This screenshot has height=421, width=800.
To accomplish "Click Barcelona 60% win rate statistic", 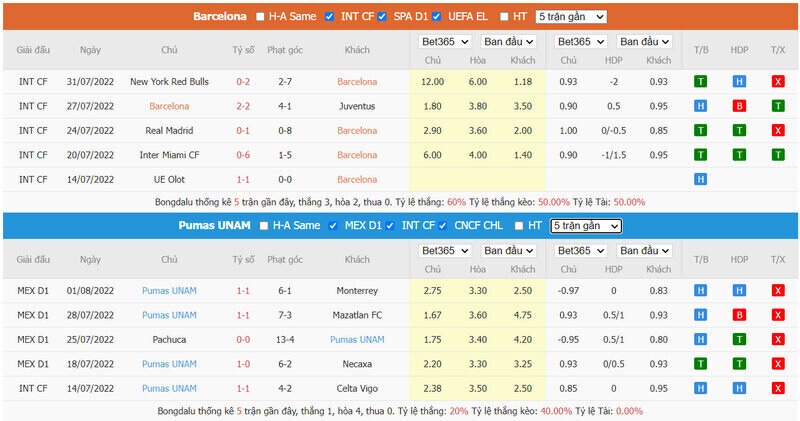I will (457, 203).
